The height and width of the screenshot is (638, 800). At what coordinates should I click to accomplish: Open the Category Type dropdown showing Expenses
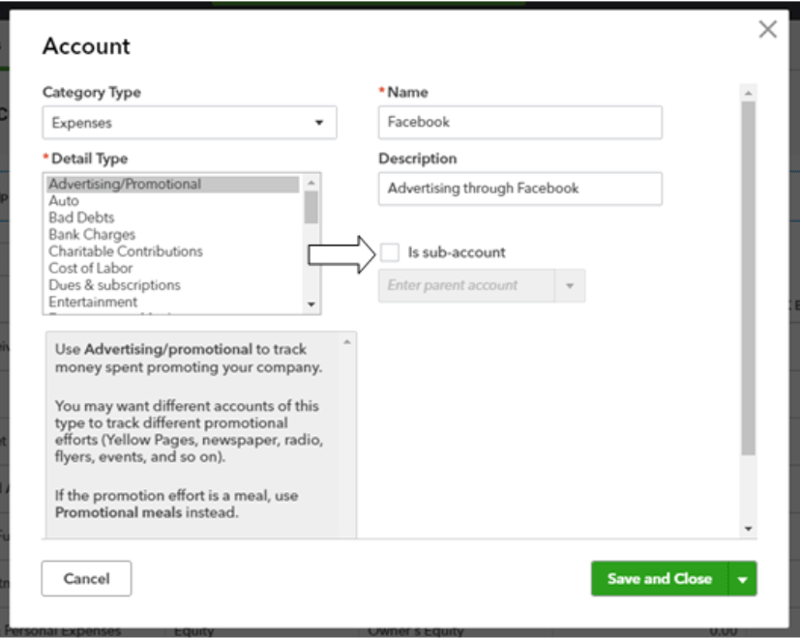point(189,122)
